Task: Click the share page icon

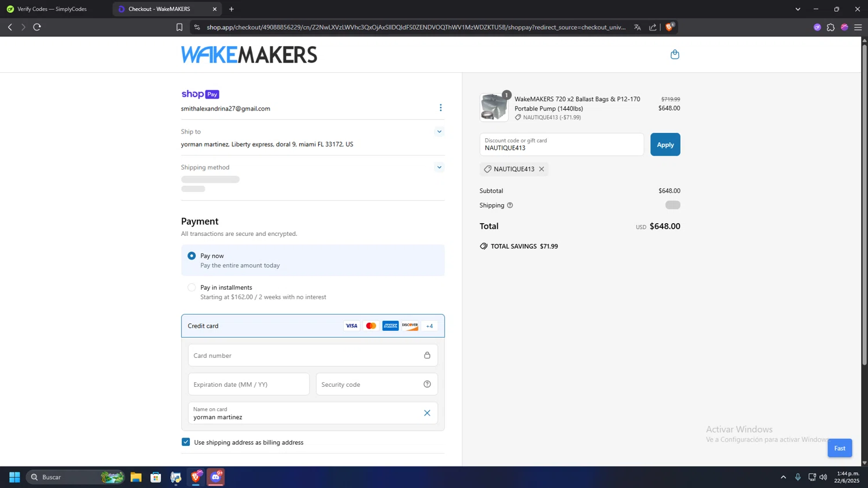Action: (x=653, y=27)
